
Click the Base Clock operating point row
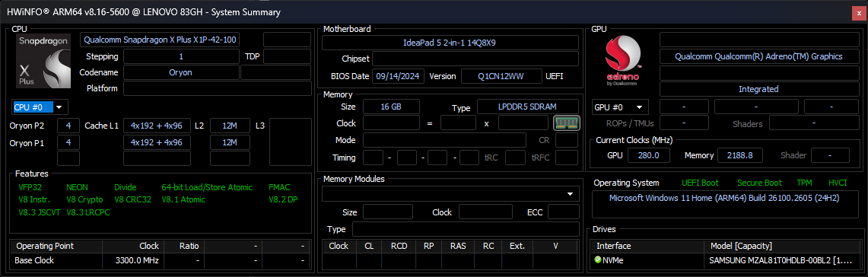160,260
